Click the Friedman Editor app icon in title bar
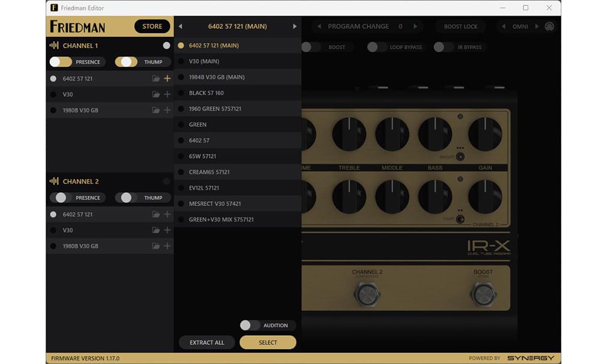The height and width of the screenshot is (364, 607). pyautogui.click(x=54, y=8)
